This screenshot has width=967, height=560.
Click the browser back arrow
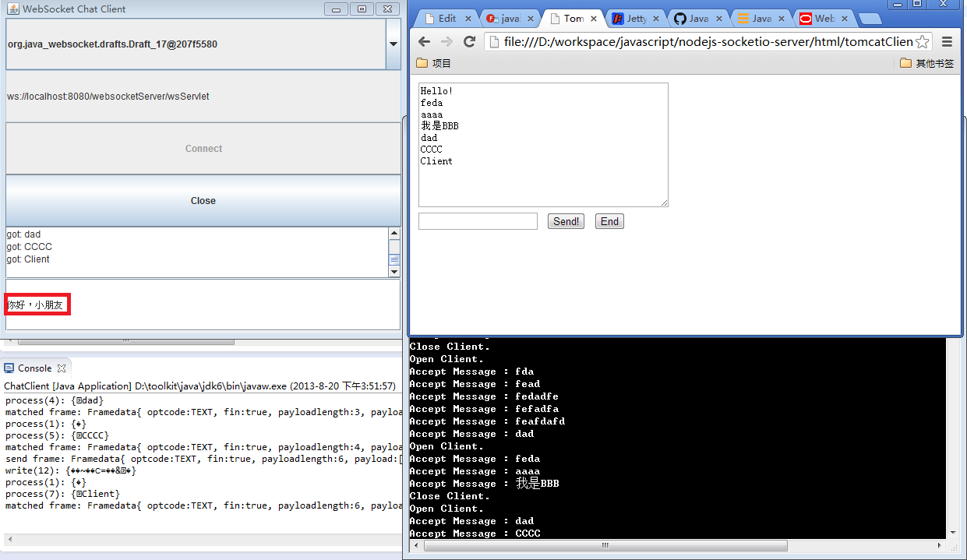424,42
